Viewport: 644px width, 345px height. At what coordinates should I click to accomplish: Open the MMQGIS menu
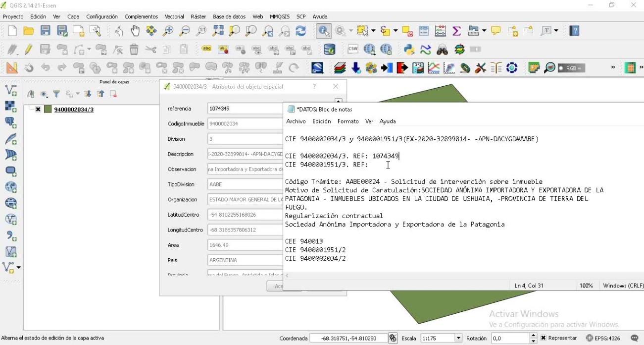pos(280,16)
